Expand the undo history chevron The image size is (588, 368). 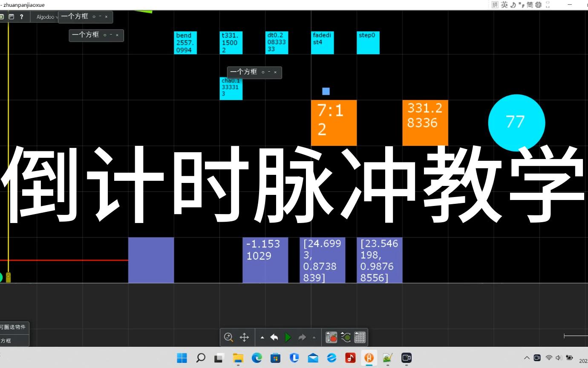tap(262, 336)
